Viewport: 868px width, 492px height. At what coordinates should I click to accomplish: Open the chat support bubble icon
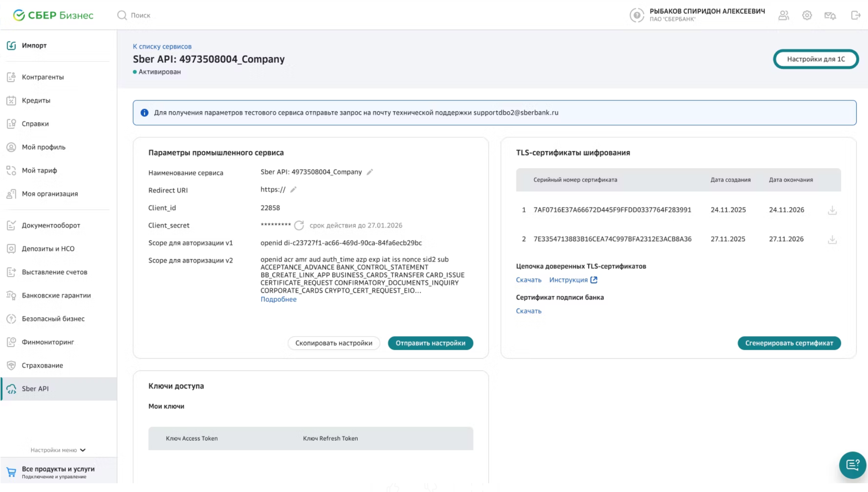853,464
